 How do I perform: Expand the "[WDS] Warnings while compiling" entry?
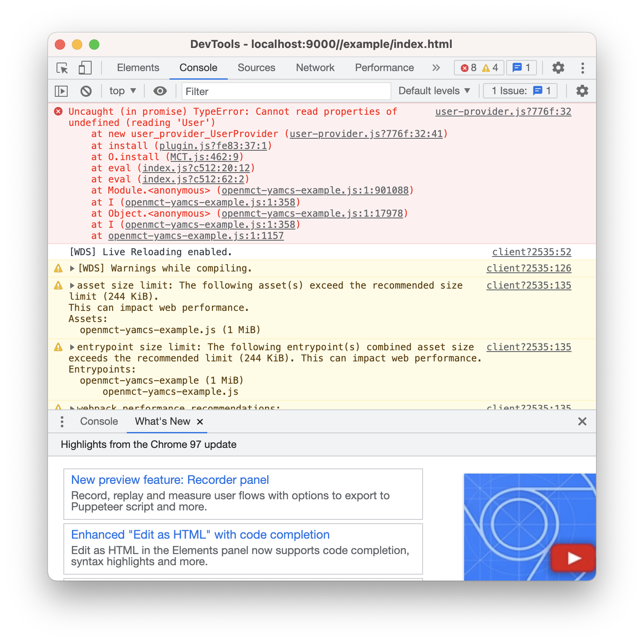pyautogui.click(x=72, y=268)
